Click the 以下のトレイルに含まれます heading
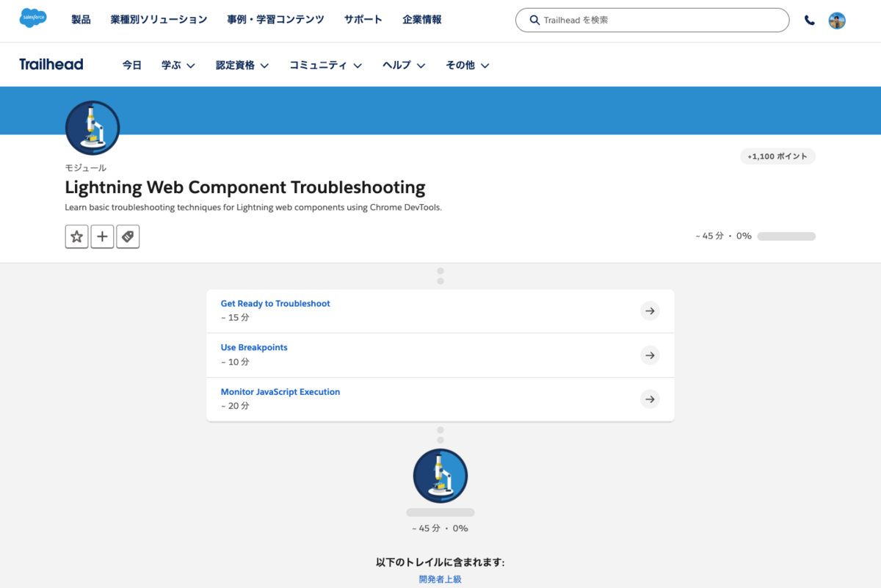881x588 pixels. click(x=440, y=562)
